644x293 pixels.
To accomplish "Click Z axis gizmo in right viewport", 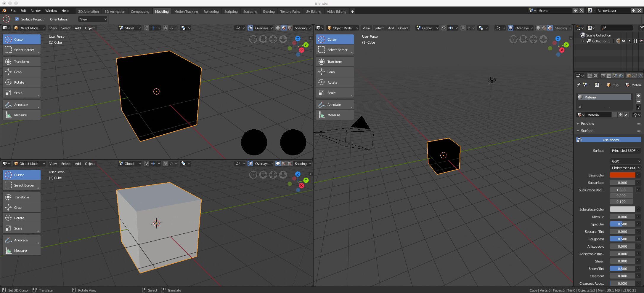I will tap(558, 39).
